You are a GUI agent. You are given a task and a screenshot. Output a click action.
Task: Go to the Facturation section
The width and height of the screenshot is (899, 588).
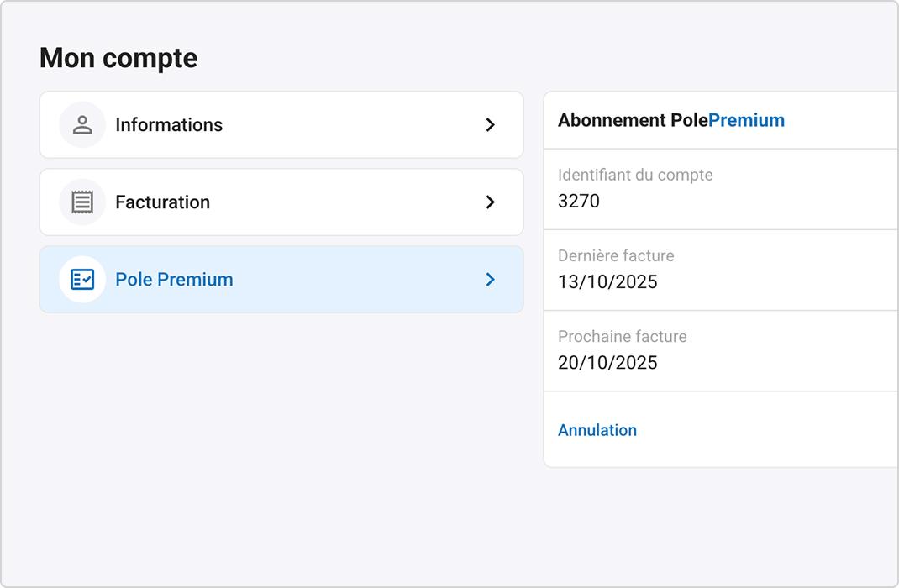pos(163,202)
